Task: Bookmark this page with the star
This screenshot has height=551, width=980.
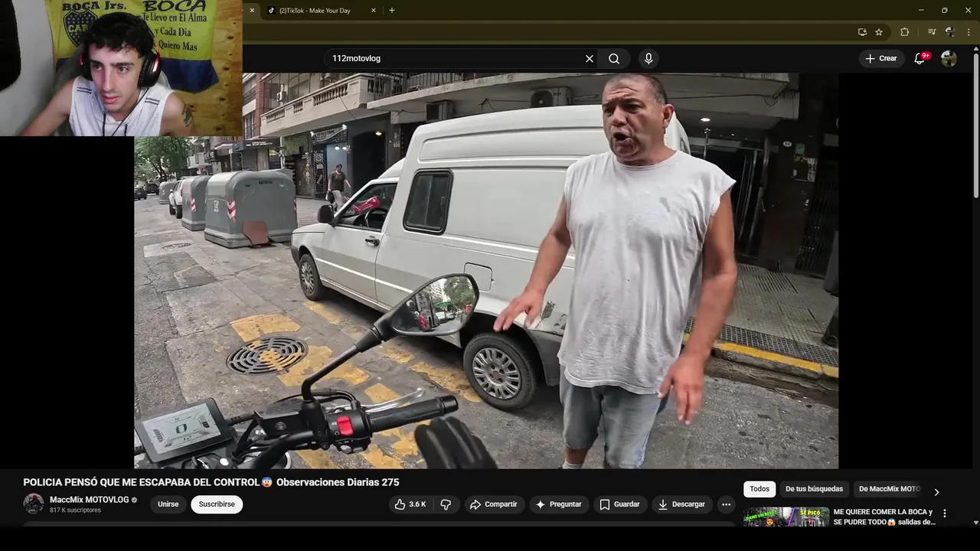Action: 879,32
